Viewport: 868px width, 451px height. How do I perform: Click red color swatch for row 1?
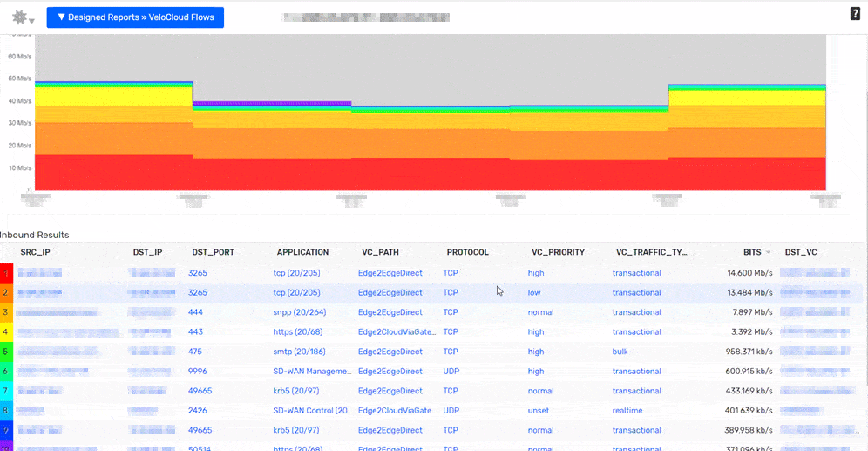(x=6, y=273)
